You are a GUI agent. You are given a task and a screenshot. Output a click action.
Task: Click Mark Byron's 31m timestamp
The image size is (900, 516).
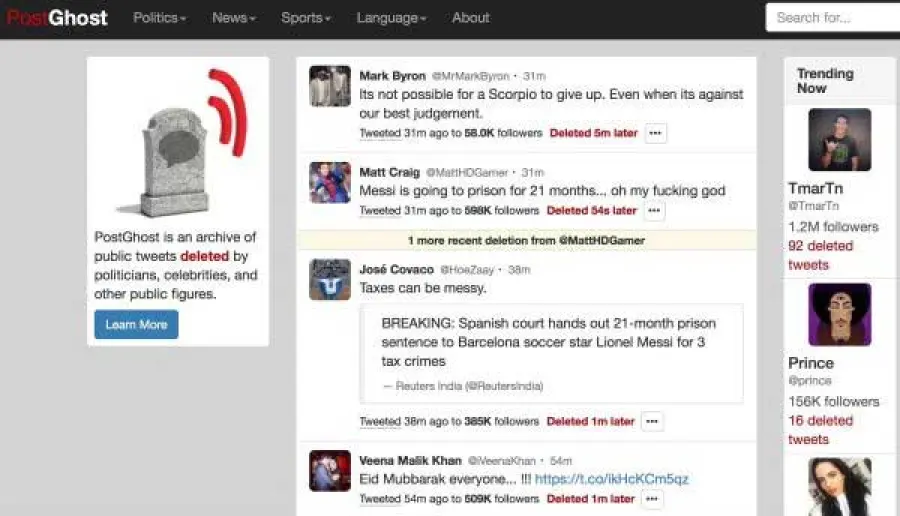(534, 76)
